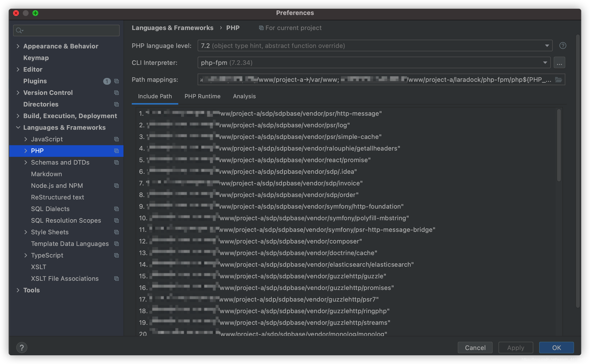Image resolution: width=590 pixels, height=364 pixels.
Task: Click the project-level icon beside Node.js and NPM
Action: [116, 186]
